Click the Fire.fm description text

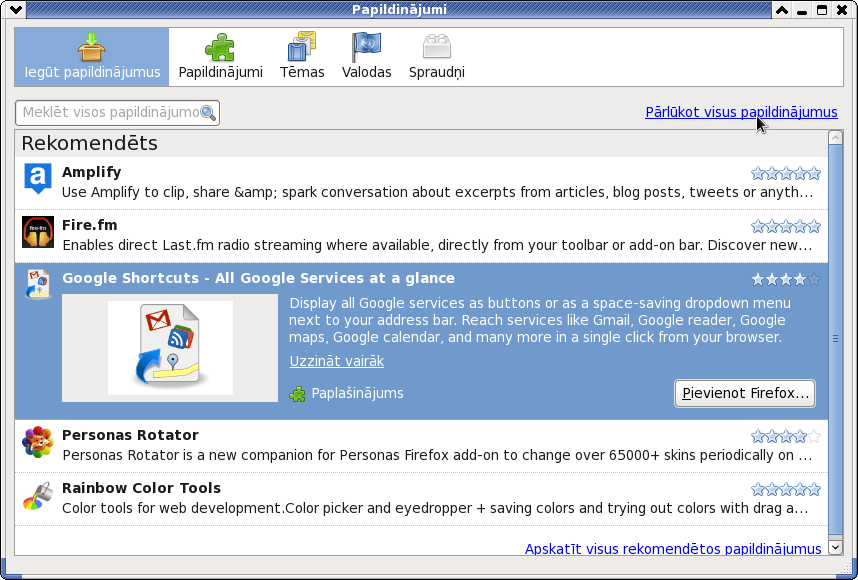click(x=437, y=245)
